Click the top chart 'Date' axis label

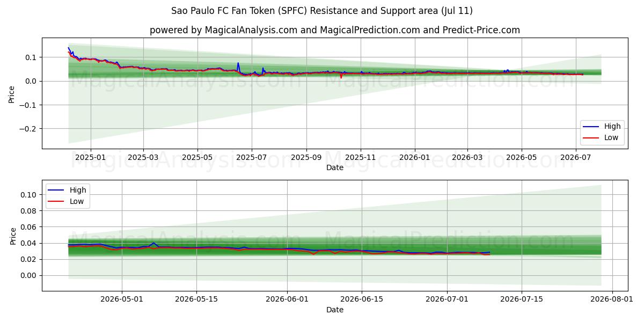click(x=335, y=167)
